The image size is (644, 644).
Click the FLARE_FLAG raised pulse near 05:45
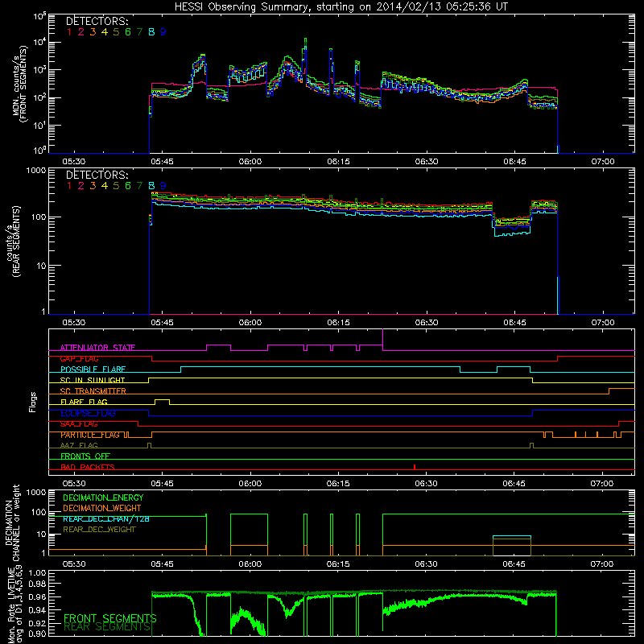click(163, 400)
